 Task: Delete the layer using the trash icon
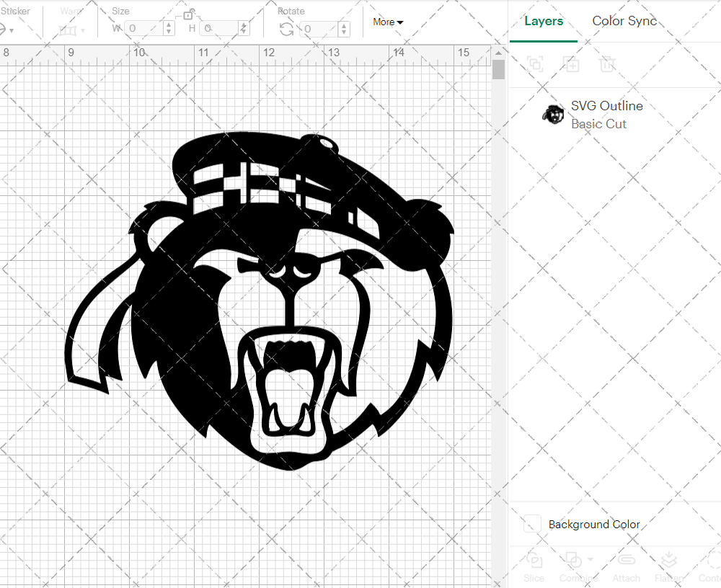coord(608,64)
